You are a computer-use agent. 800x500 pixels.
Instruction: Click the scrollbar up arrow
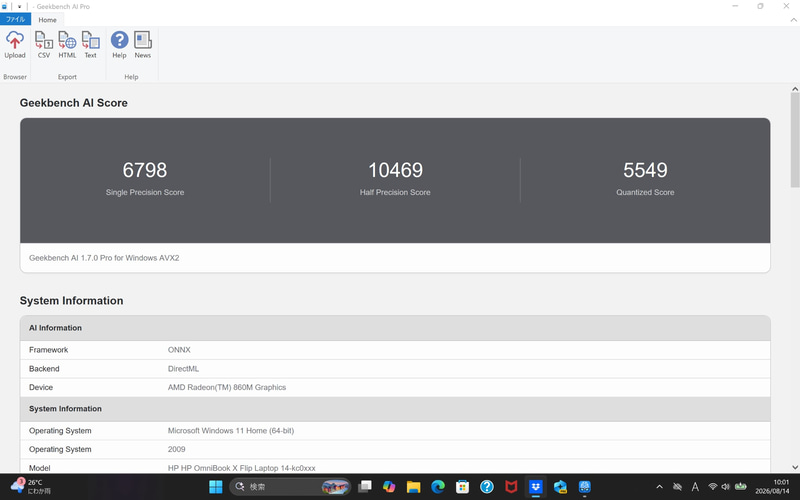coord(795,89)
